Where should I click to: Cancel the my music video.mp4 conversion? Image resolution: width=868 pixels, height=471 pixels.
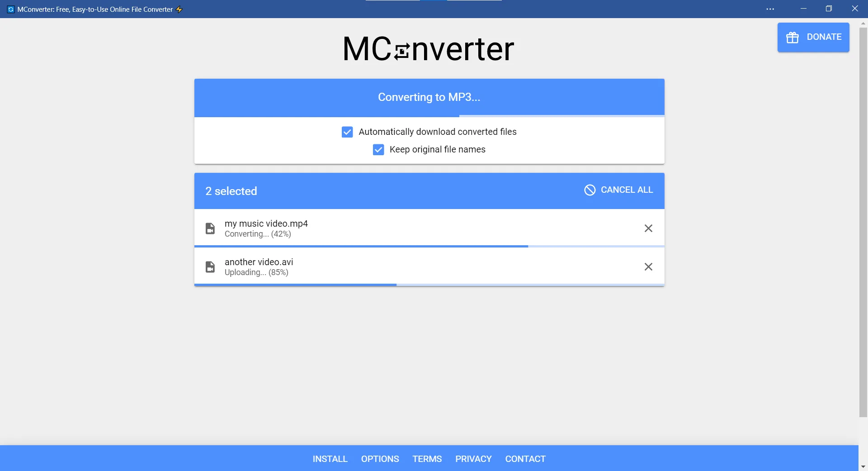(648, 228)
